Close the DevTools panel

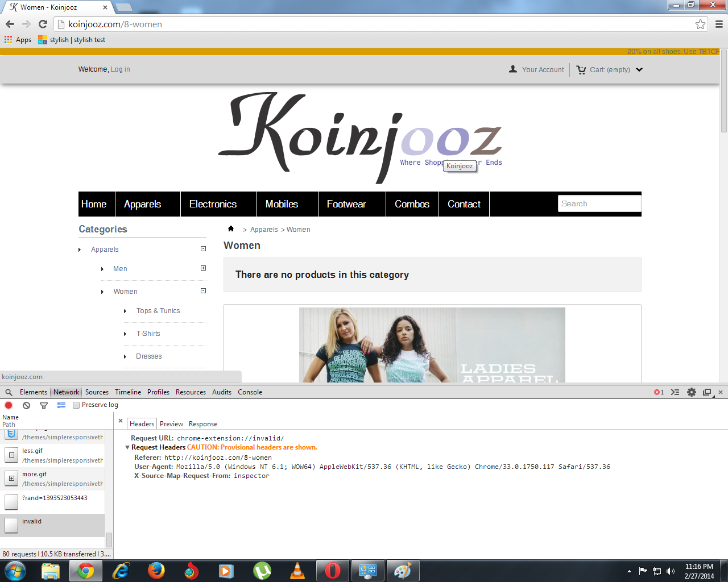[721, 392]
